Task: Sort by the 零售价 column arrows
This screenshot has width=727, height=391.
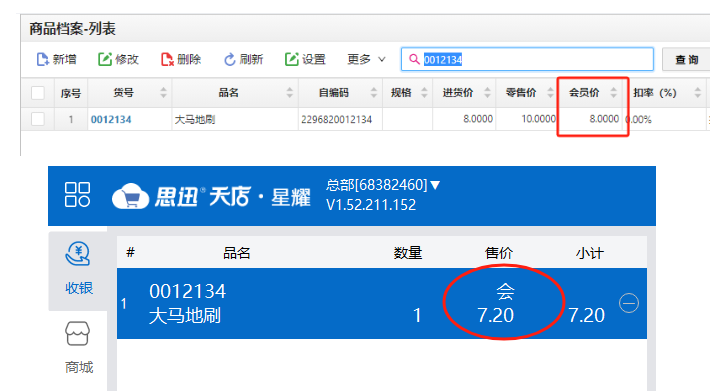Action: click(x=550, y=93)
